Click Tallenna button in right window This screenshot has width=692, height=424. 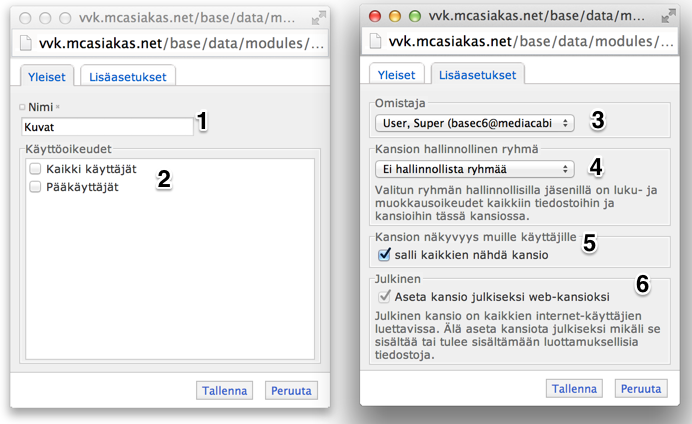pyautogui.click(x=574, y=389)
